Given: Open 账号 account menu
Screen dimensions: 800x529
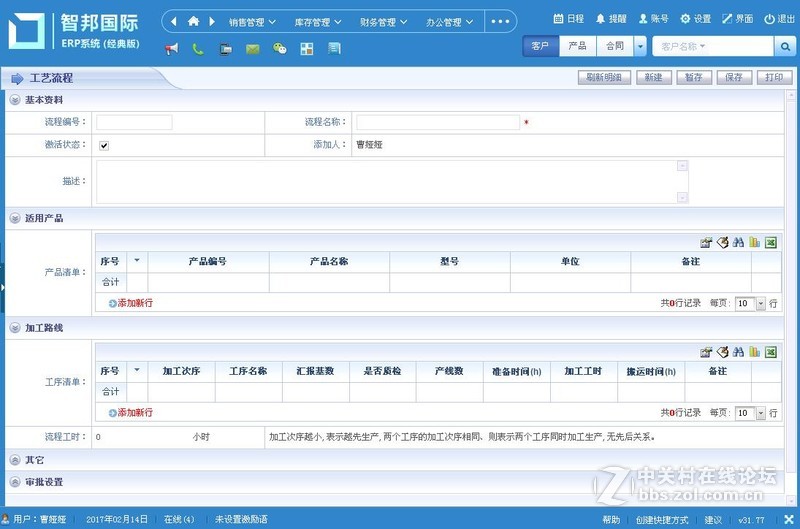Looking at the screenshot, I should click(x=653, y=19).
